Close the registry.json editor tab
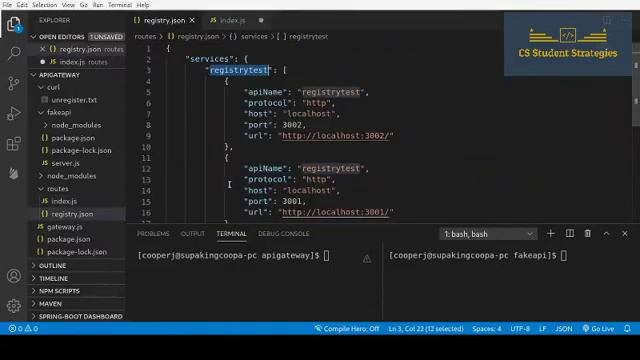This screenshot has width=640, height=360. click(192, 20)
